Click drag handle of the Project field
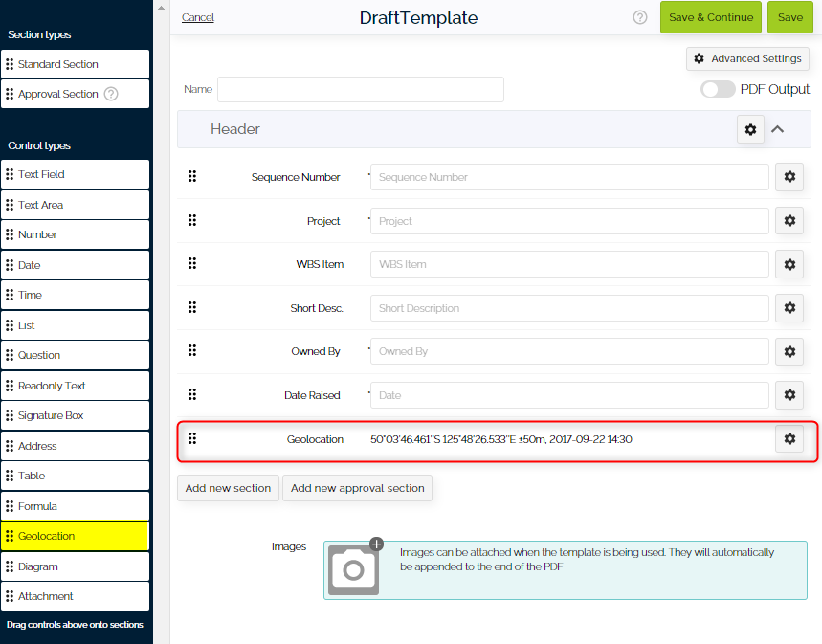Screen dimensions: 822x644 (192, 220)
